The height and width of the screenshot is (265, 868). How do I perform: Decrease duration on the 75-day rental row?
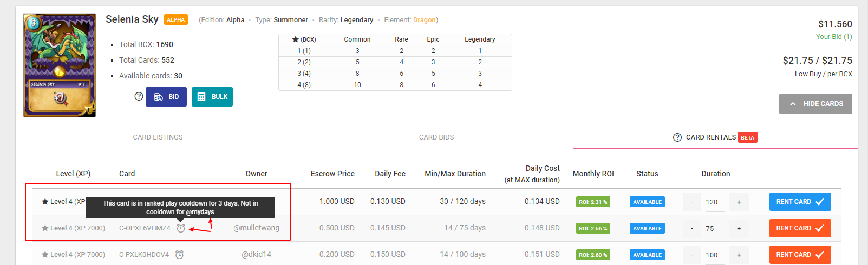(x=692, y=229)
